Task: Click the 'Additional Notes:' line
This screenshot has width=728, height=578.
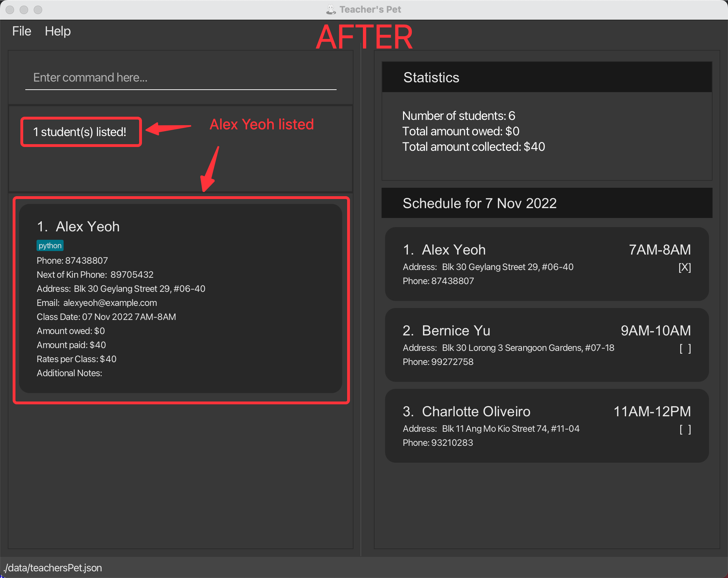Action: (x=70, y=373)
